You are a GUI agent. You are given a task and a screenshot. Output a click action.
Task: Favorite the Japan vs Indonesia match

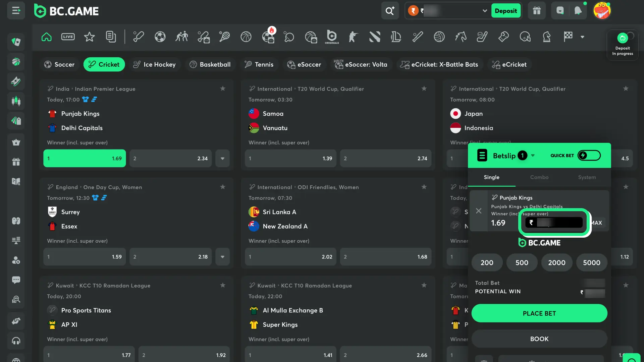(x=626, y=88)
